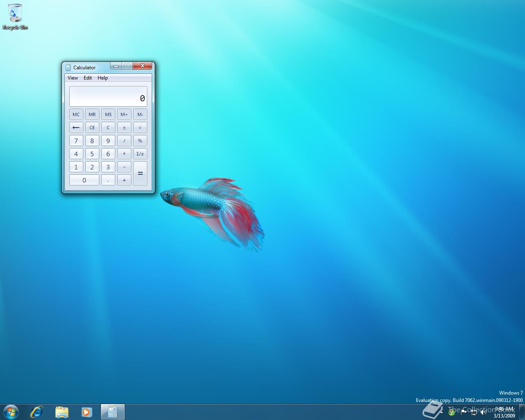
Task: Click digit 3 on the calculator
Action: (x=108, y=167)
